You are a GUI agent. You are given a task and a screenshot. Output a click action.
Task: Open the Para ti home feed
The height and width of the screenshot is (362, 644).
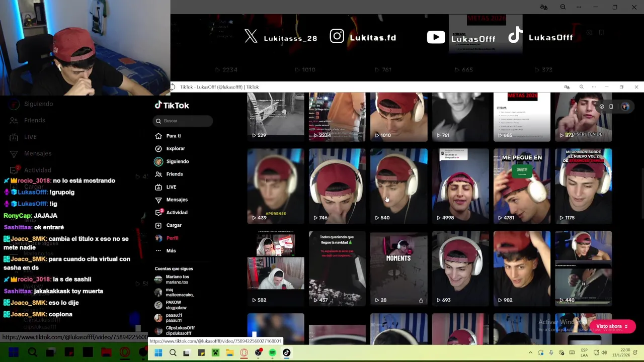point(168,136)
